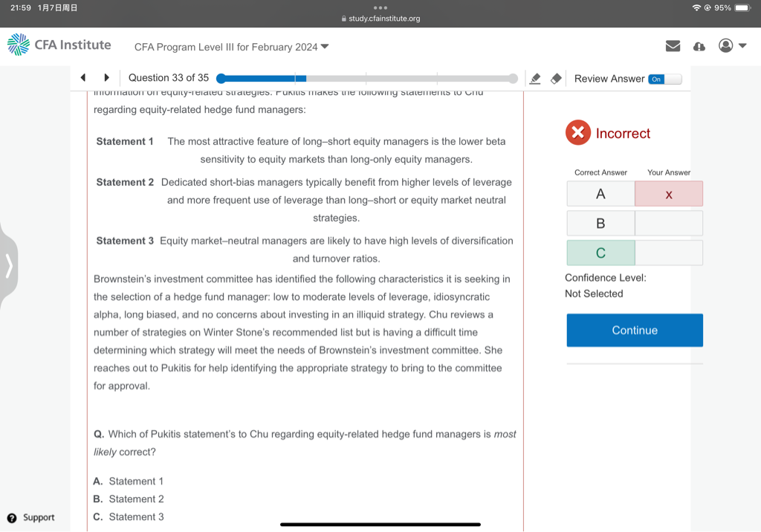
Task: Click the battery indicator icon
Action: (743, 7)
